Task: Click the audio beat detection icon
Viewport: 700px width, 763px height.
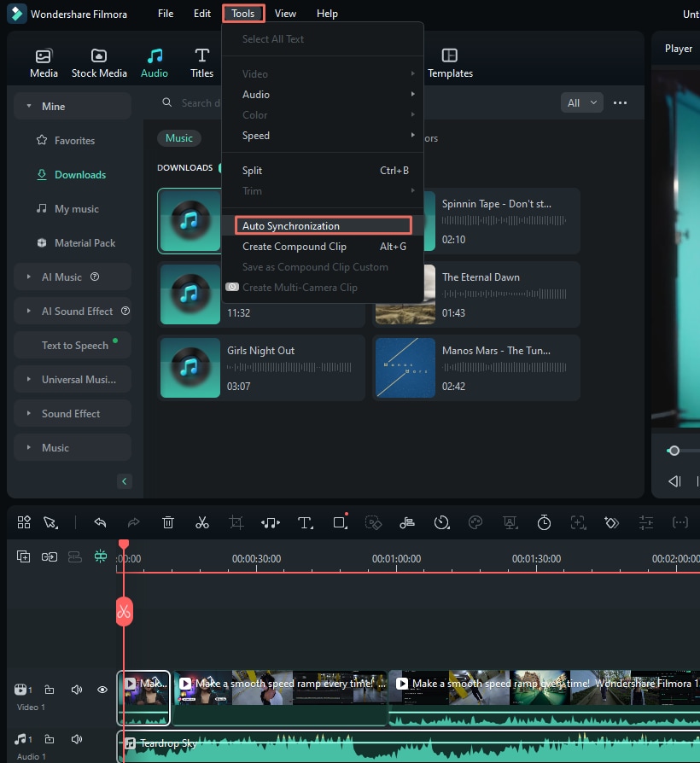Action: click(x=271, y=523)
